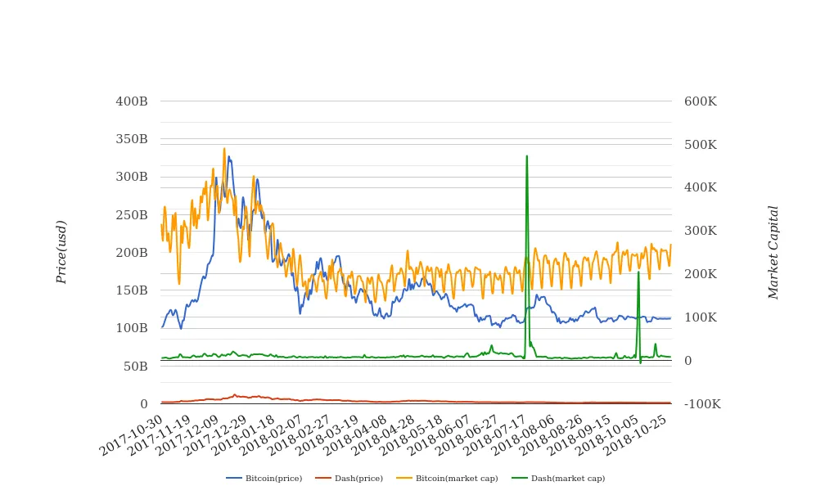Click the 2017-12-09 date label

click(187, 434)
